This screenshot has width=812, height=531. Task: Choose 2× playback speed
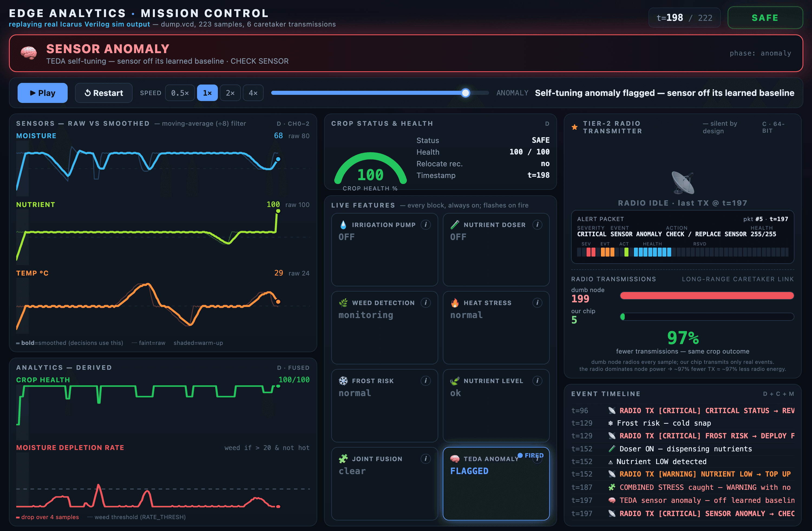(x=230, y=93)
